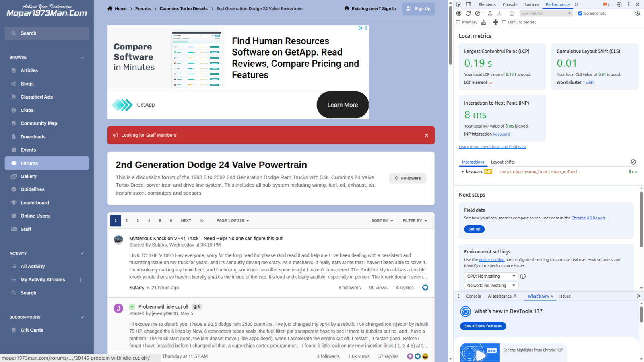Click the collect garbage broom icon

coord(483,22)
